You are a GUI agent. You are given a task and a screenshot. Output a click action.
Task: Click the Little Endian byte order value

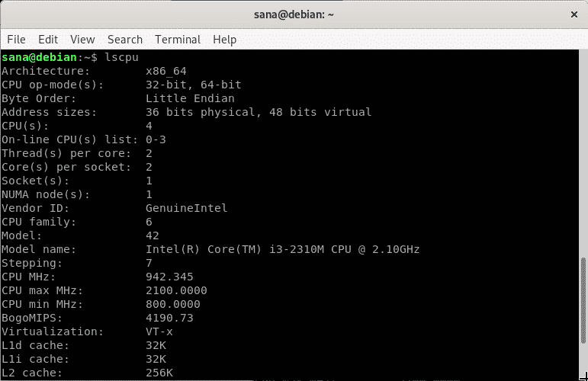point(190,98)
